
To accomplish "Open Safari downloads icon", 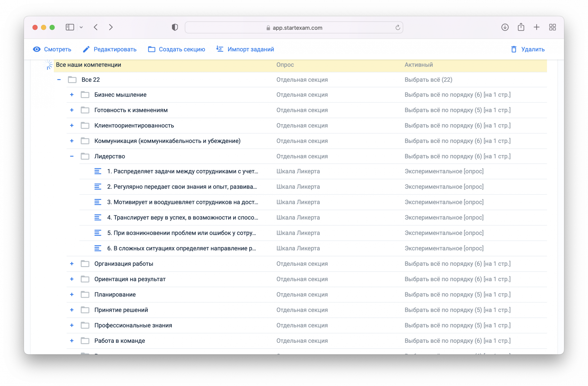I will [505, 27].
